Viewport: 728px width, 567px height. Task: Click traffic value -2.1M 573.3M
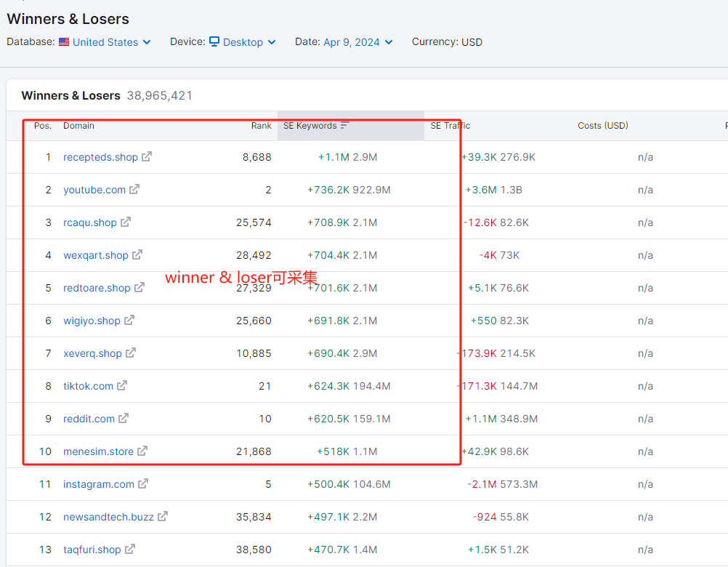point(502,484)
